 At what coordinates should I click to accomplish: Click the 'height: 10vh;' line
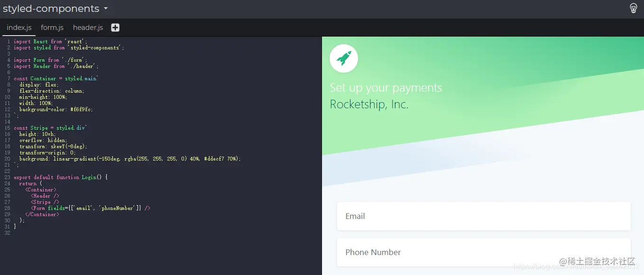point(37,134)
